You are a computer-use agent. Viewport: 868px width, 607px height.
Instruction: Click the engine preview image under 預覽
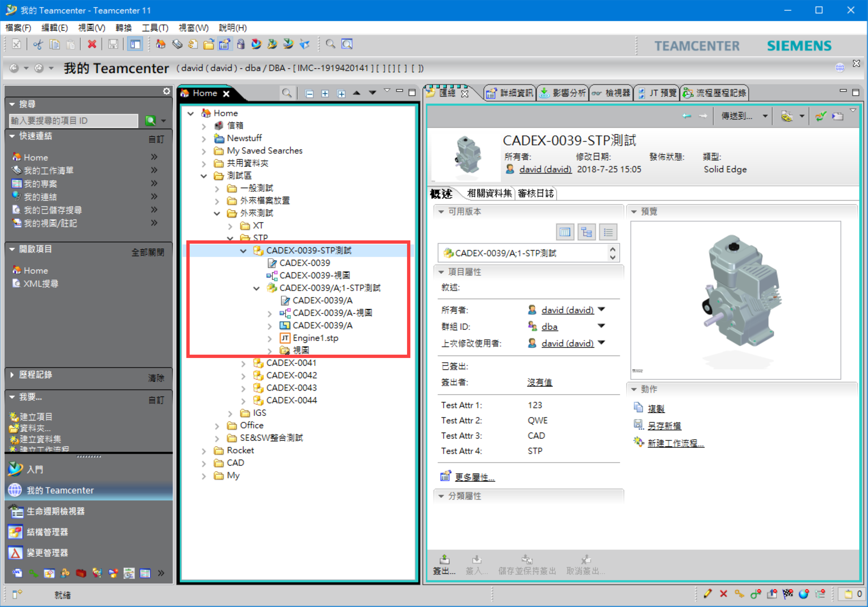[x=735, y=301]
